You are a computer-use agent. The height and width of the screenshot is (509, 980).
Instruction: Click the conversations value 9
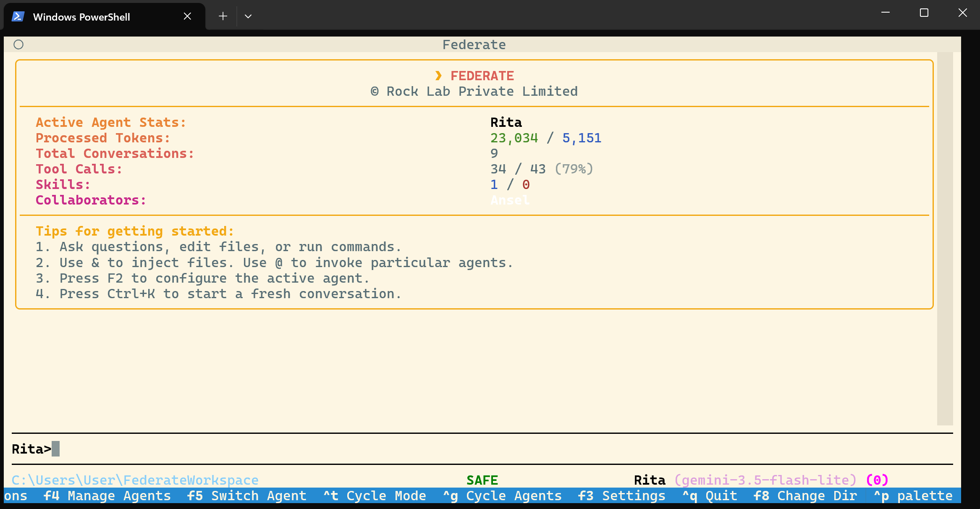(494, 153)
